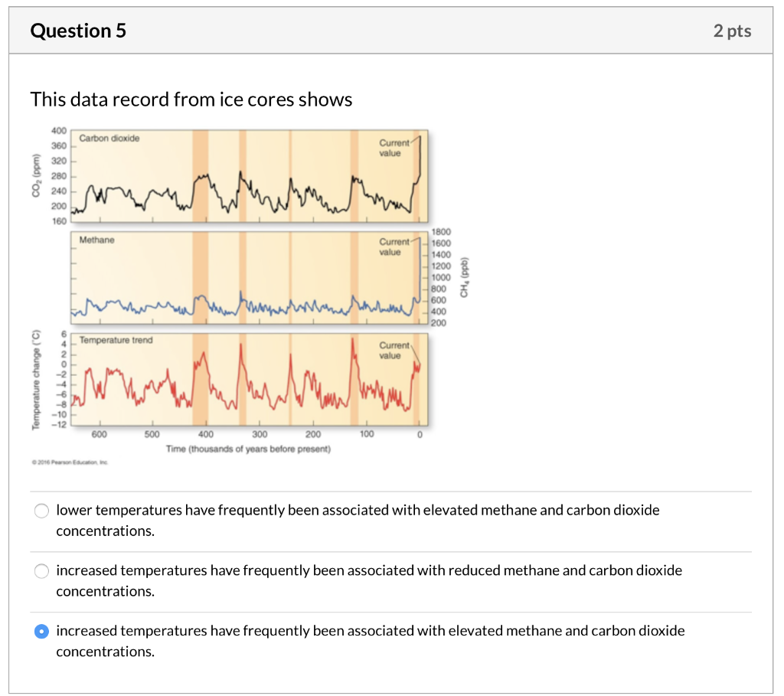The height and width of the screenshot is (696, 784).
Task: Select the first answer's radio button
Action: tap(41, 510)
